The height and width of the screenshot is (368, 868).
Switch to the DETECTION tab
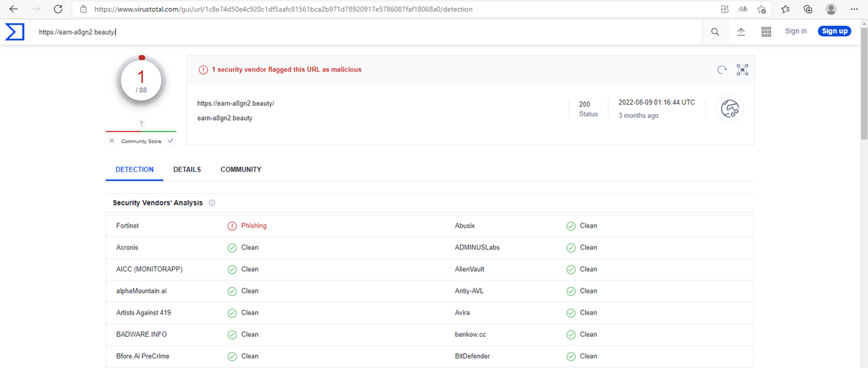[x=135, y=169]
